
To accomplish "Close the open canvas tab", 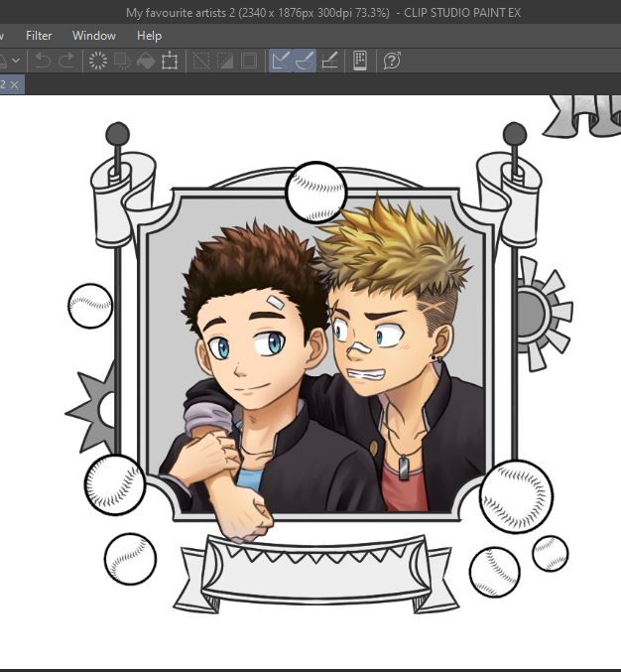I will pyautogui.click(x=14, y=84).
